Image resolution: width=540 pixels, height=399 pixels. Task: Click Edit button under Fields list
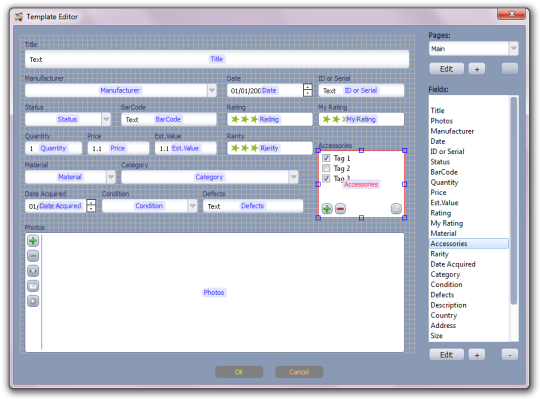pyautogui.click(x=446, y=355)
